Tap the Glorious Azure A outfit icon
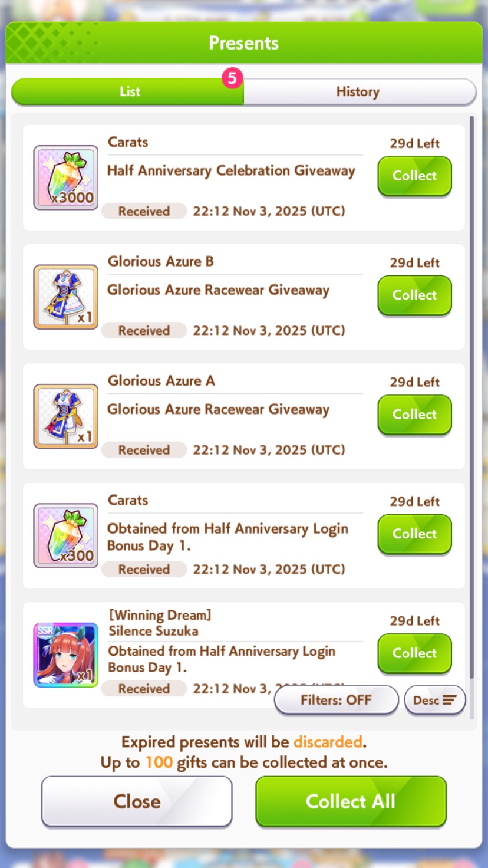The width and height of the screenshot is (488, 868). (66, 416)
